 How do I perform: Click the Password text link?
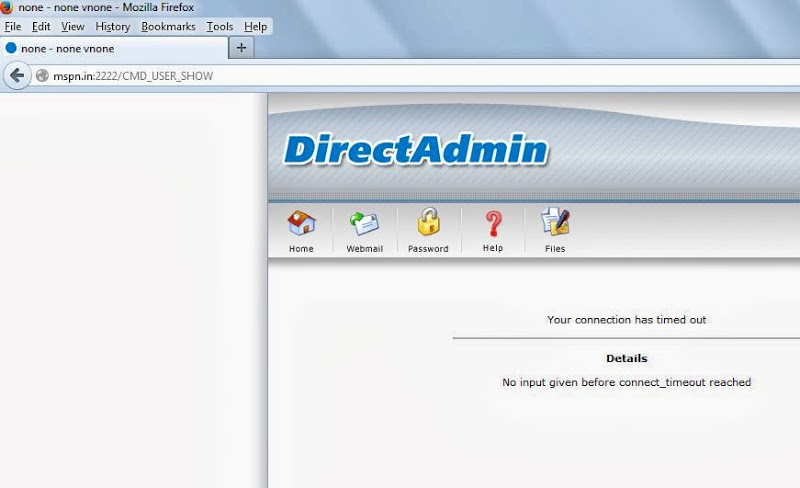click(x=428, y=249)
